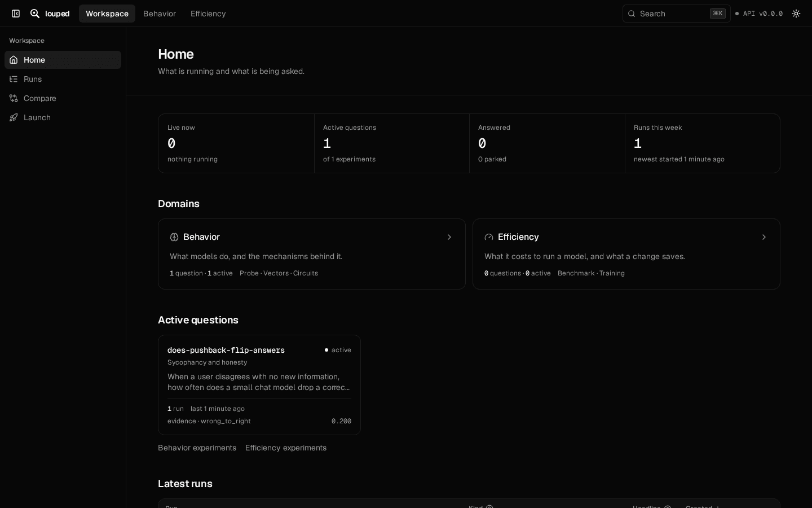The width and height of the screenshot is (812, 508).
Task: Click the Behavior brain icon in Domains
Action: [174, 237]
